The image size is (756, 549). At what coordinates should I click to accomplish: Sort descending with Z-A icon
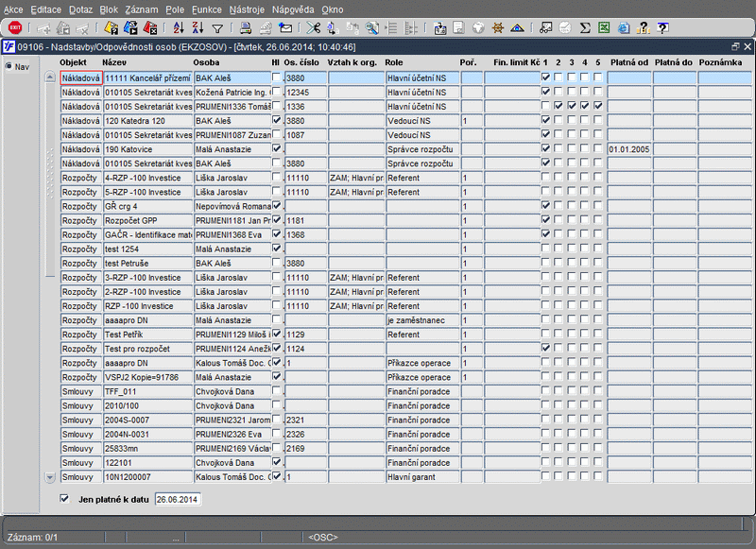click(x=198, y=28)
